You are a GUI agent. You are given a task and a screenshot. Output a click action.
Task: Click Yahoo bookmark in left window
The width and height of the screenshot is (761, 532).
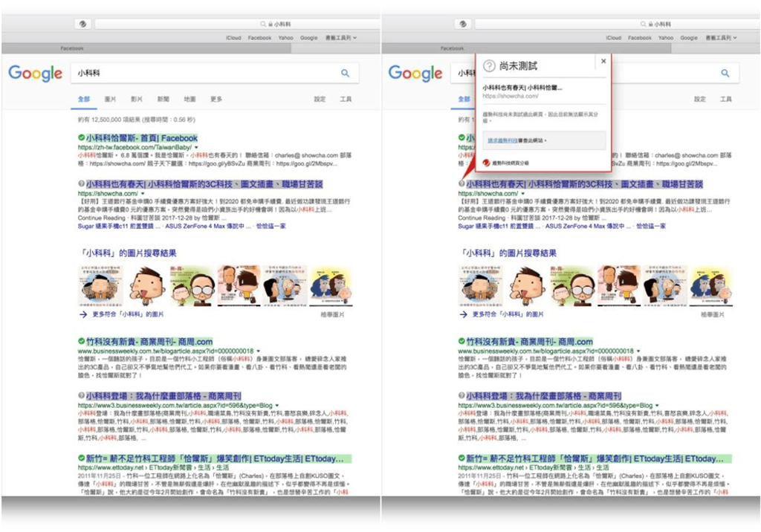(x=286, y=38)
